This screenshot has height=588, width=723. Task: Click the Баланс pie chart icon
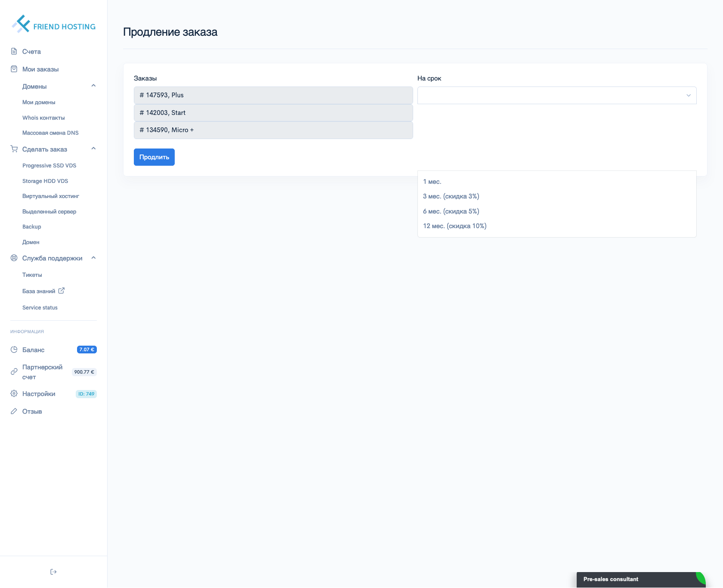[14, 350]
